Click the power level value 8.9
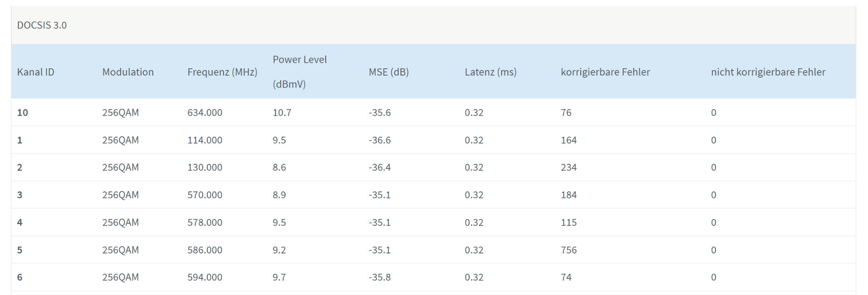The height and width of the screenshot is (295, 868). click(279, 195)
